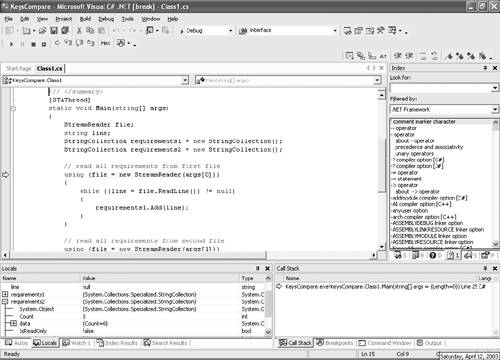Switch to the Output tab
Viewport: 500px width, 360px height.
click(x=429, y=343)
